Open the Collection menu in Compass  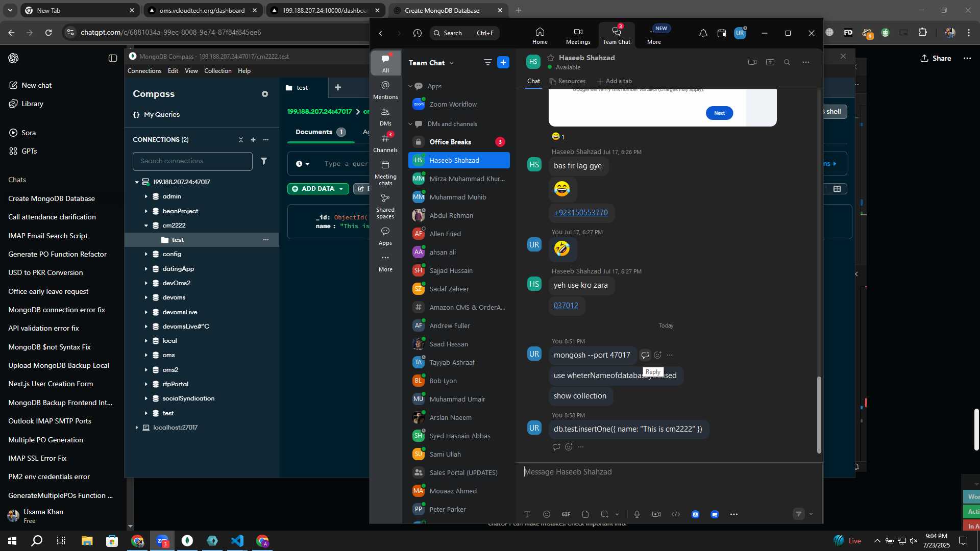point(218,71)
